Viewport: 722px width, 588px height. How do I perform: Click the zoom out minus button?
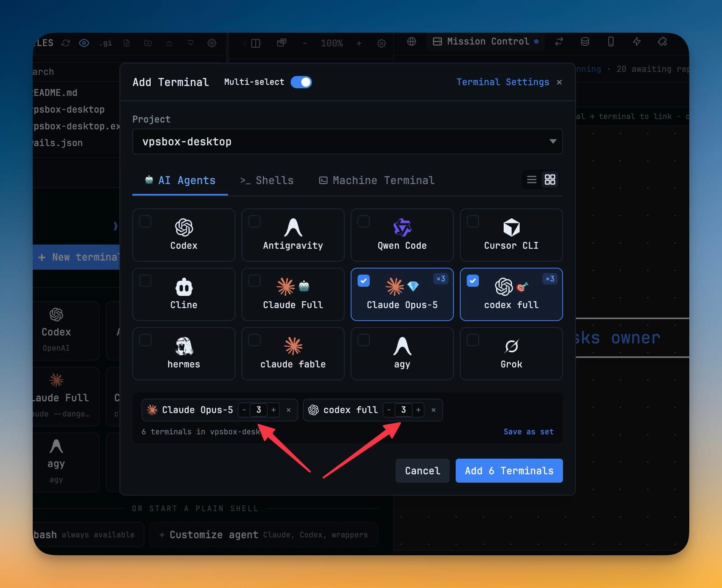coord(304,43)
